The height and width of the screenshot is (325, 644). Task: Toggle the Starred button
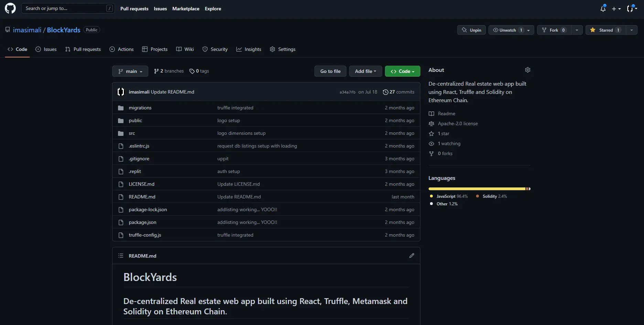pyautogui.click(x=605, y=30)
